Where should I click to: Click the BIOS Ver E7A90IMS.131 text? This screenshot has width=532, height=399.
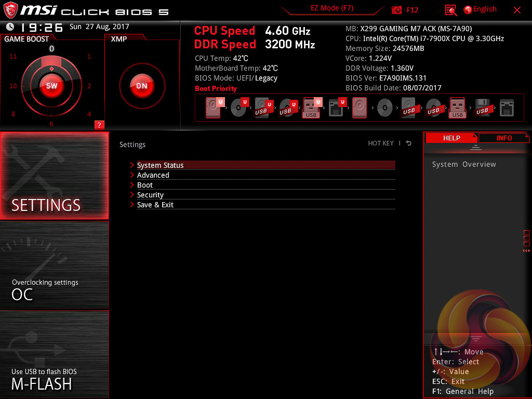coord(386,78)
